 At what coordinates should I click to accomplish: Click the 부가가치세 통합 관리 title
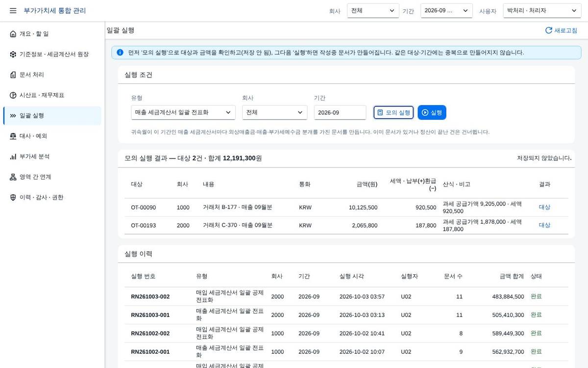[55, 10]
